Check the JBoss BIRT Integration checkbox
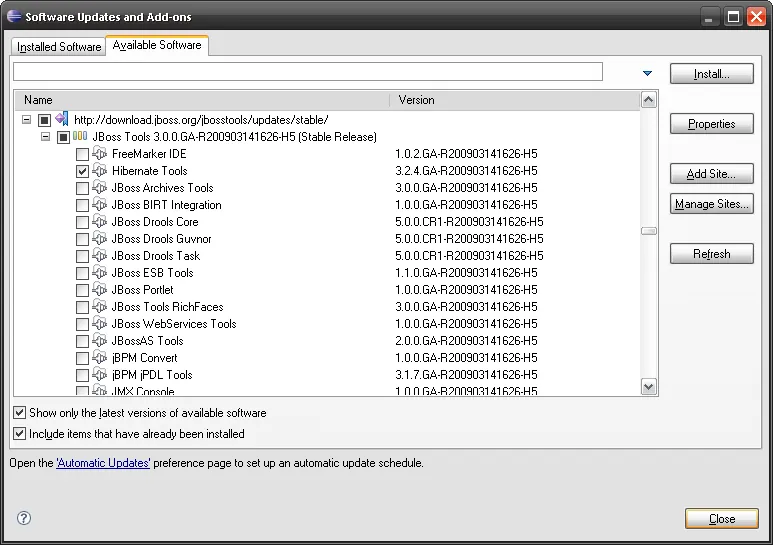This screenshot has height=545, width=773. click(82, 205)
